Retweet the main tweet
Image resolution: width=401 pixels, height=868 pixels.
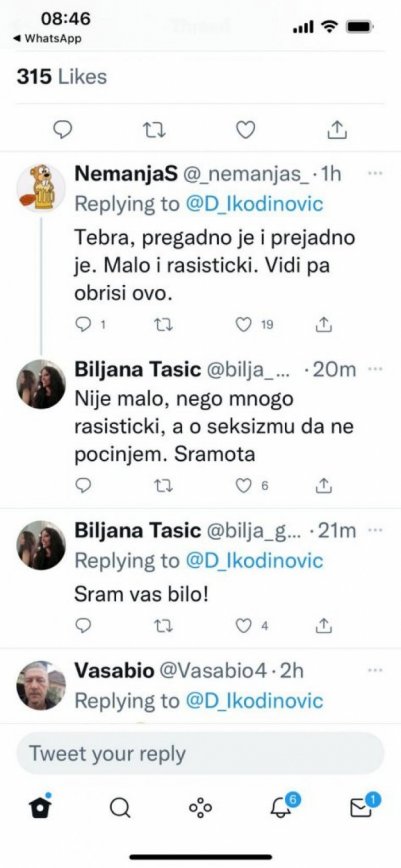(x=154, y=131)
